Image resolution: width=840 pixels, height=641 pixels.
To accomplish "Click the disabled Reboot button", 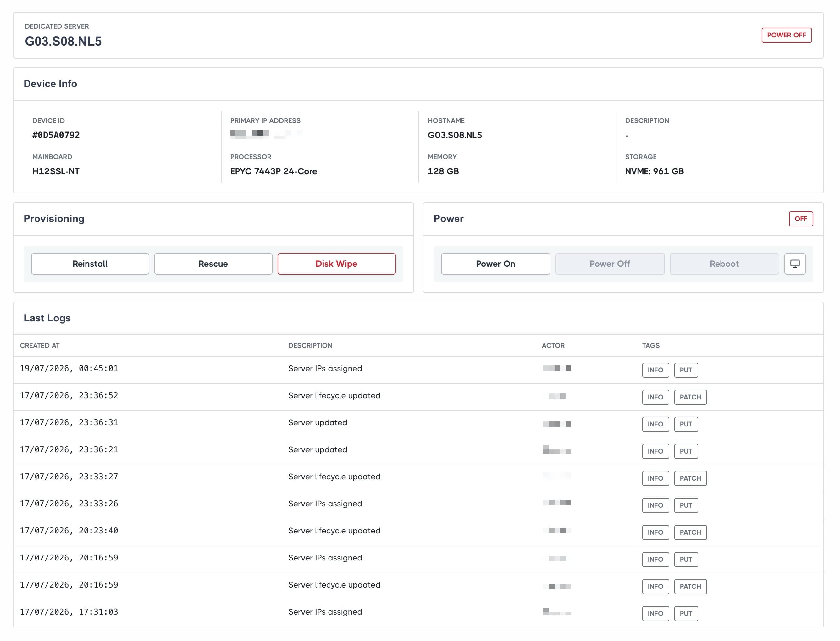I will pyautogui.click(x=724, y=264).
